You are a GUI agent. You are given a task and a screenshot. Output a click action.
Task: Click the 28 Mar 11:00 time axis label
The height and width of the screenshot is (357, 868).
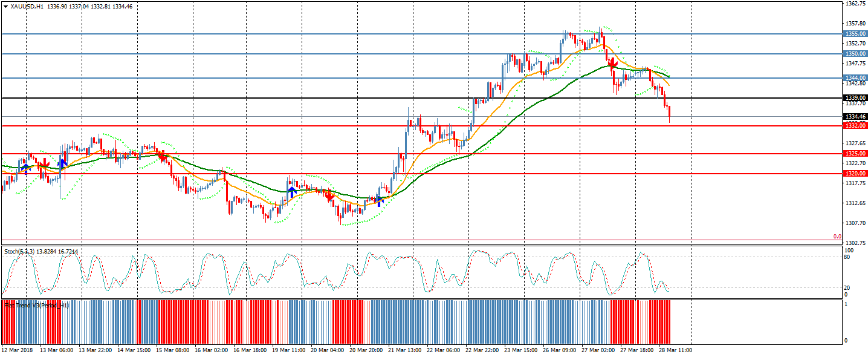[675, 350]
